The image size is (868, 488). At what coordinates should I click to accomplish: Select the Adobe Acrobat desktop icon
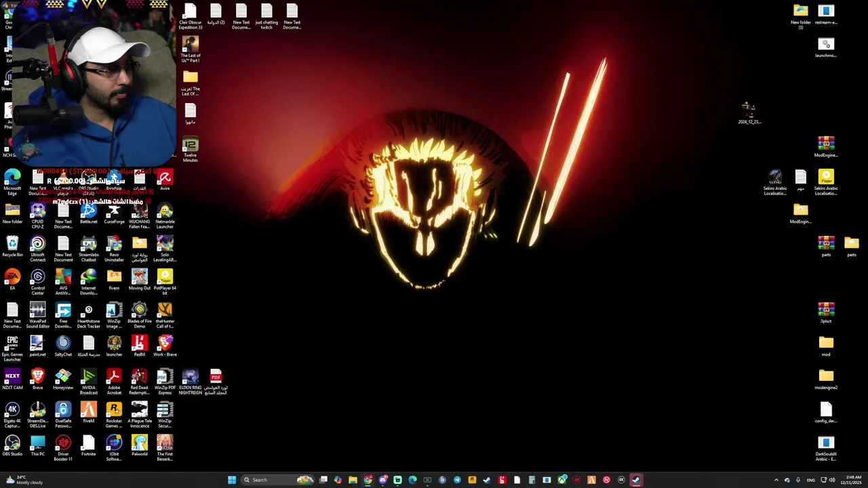click(114, 382)
